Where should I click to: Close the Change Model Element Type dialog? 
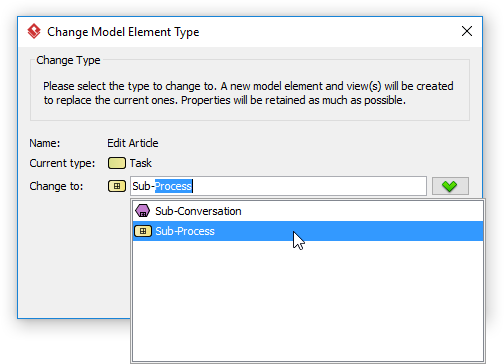[467, 31]
